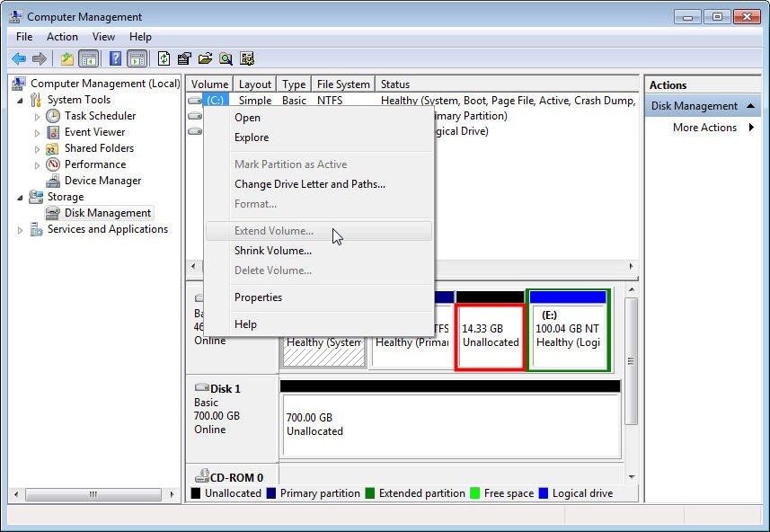Click the Event Viewer icon

[53, 132]
